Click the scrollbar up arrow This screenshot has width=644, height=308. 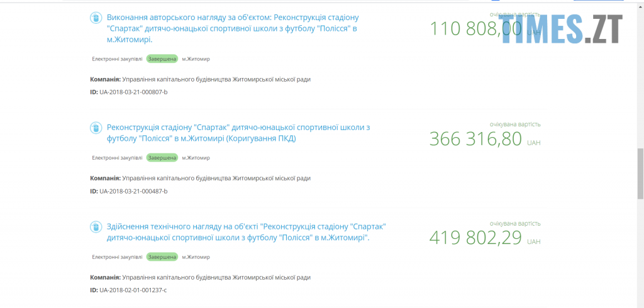tap(640, 4)
